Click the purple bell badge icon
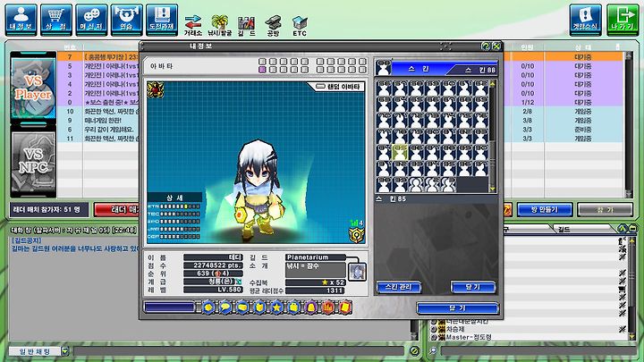This screenshot has height=362, width=644. (311, 307)
